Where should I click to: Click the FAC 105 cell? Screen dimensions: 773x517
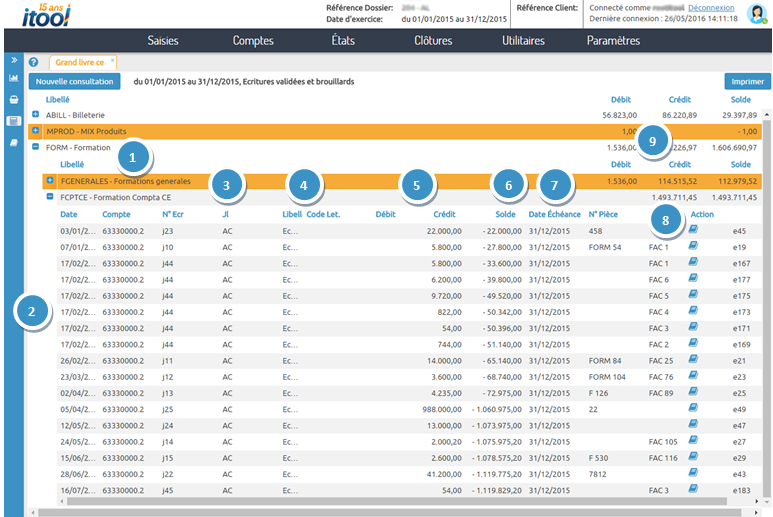[x=663, y=442]
